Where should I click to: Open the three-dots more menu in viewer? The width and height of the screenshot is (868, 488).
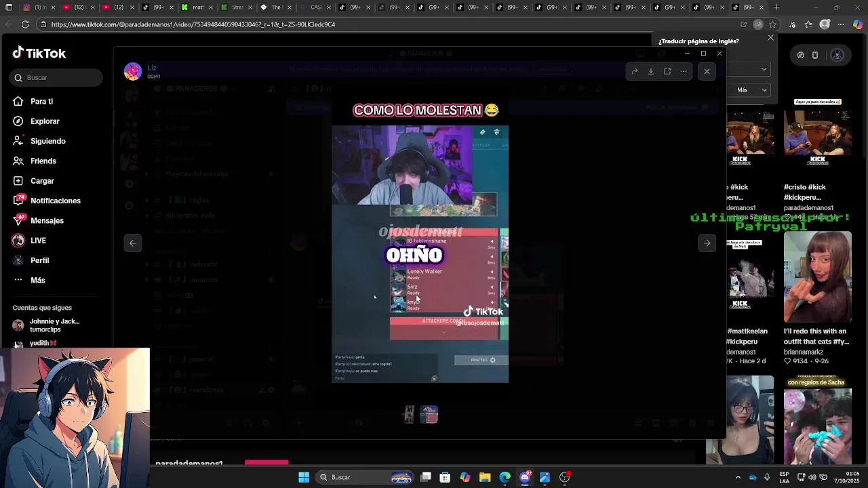tap(684, 71)
